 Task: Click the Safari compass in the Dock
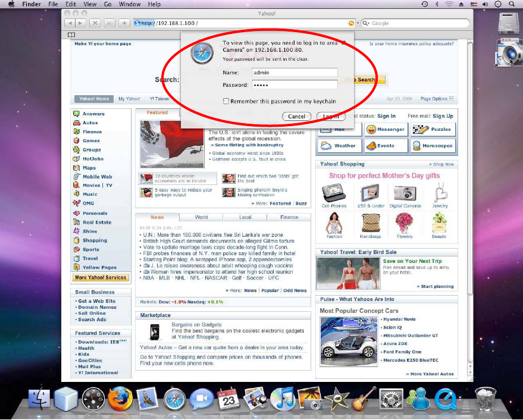[x=174, y=399]
